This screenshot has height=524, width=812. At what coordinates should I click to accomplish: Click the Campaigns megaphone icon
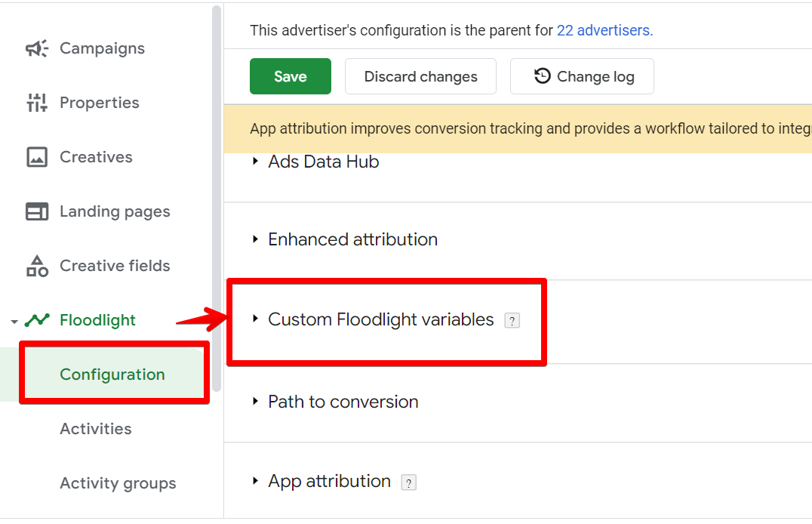tap(37, 48)
